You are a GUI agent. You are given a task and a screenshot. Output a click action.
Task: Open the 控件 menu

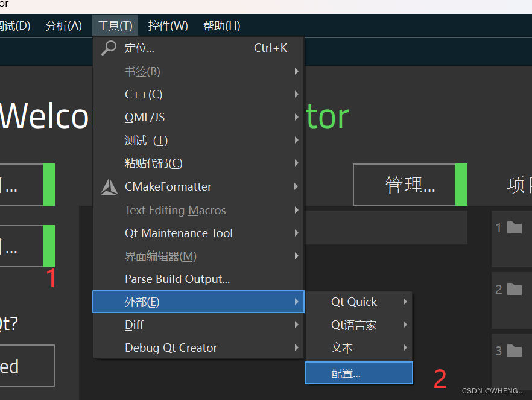coord(169,25)
